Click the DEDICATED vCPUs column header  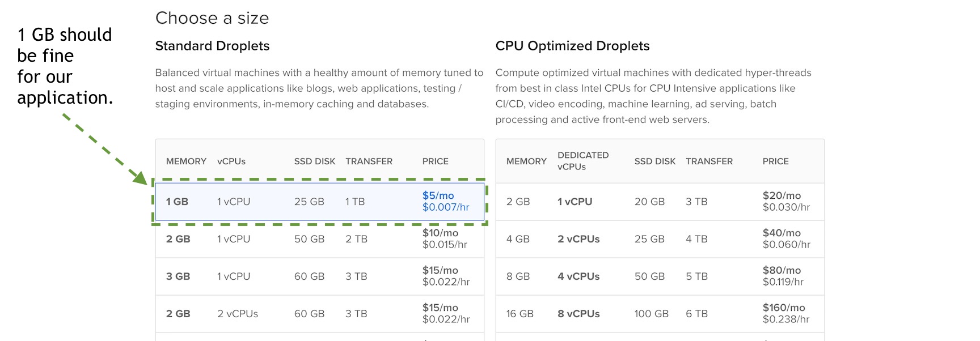pos(583,161)
